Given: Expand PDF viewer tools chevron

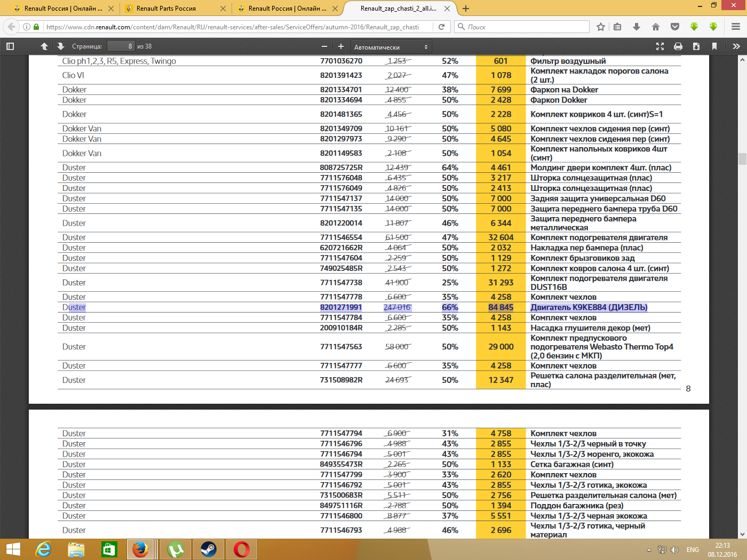Looking at the screenshot, I should pyautogui.click(x=736, y=46).
